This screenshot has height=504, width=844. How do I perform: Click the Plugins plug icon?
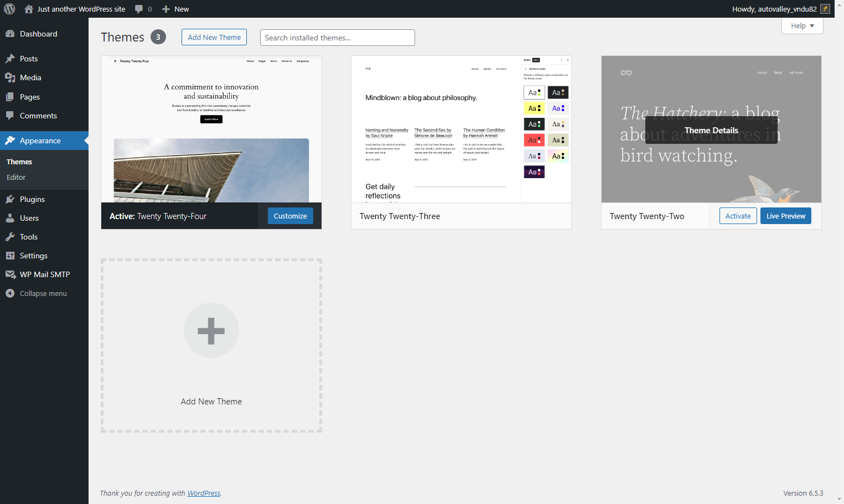[10, 199]
